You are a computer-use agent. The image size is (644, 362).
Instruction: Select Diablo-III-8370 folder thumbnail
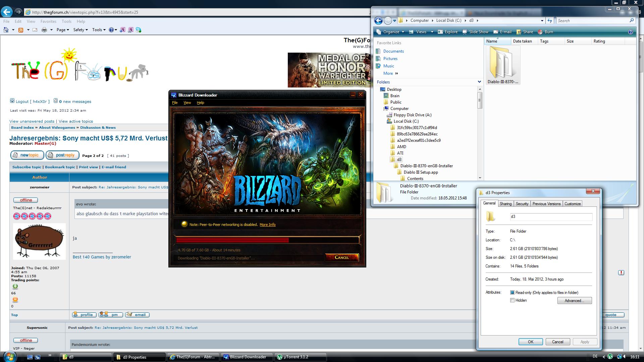click(502, 65)
